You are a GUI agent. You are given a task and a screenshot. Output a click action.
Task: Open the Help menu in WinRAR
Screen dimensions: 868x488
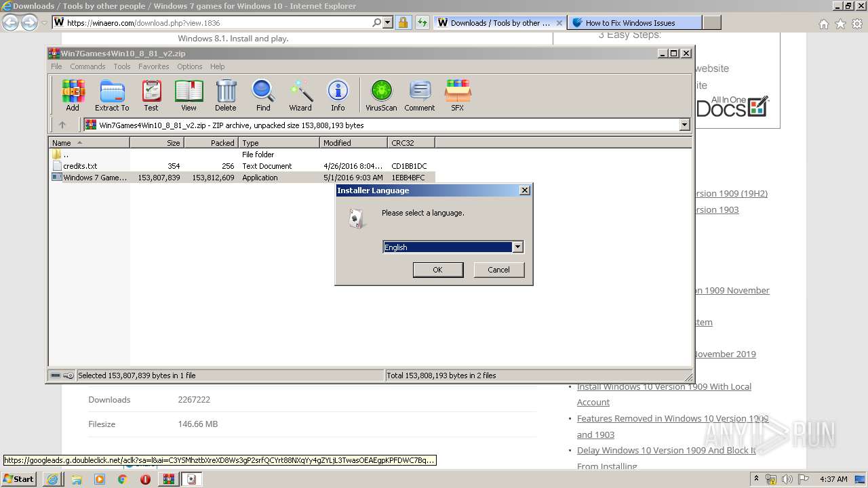tap(217, 66)
